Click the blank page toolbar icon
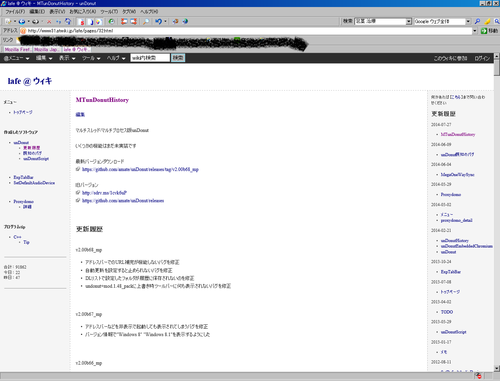 coord(90,22)
